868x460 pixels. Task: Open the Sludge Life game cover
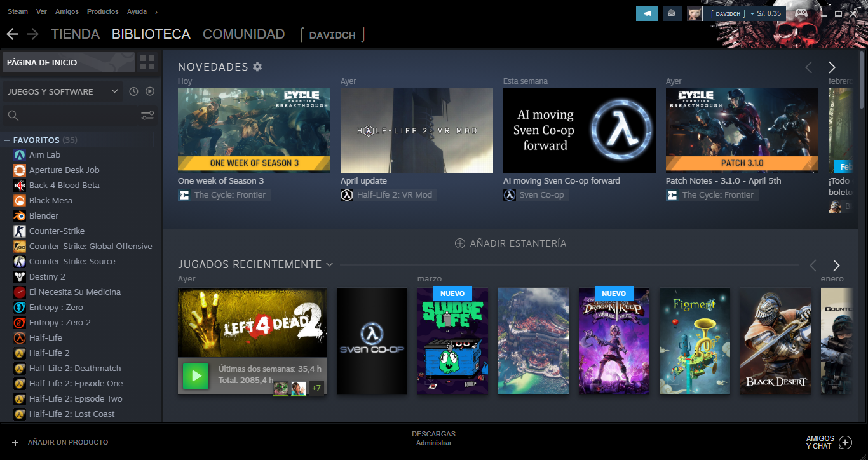point(452,341)
